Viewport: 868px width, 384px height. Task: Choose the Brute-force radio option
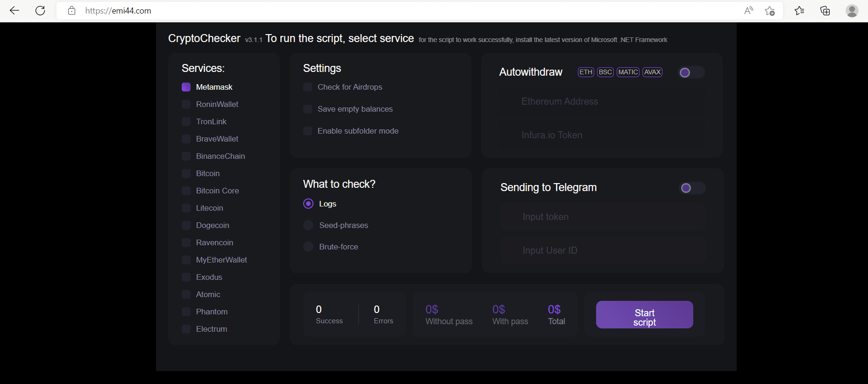click(308, 247)
